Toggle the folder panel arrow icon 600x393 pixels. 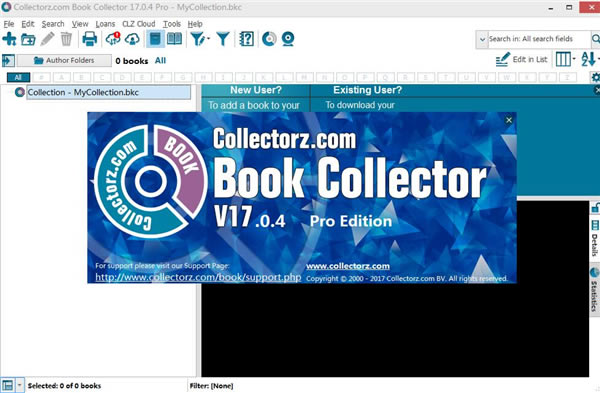pyautogui.click(x=8, y=60)
